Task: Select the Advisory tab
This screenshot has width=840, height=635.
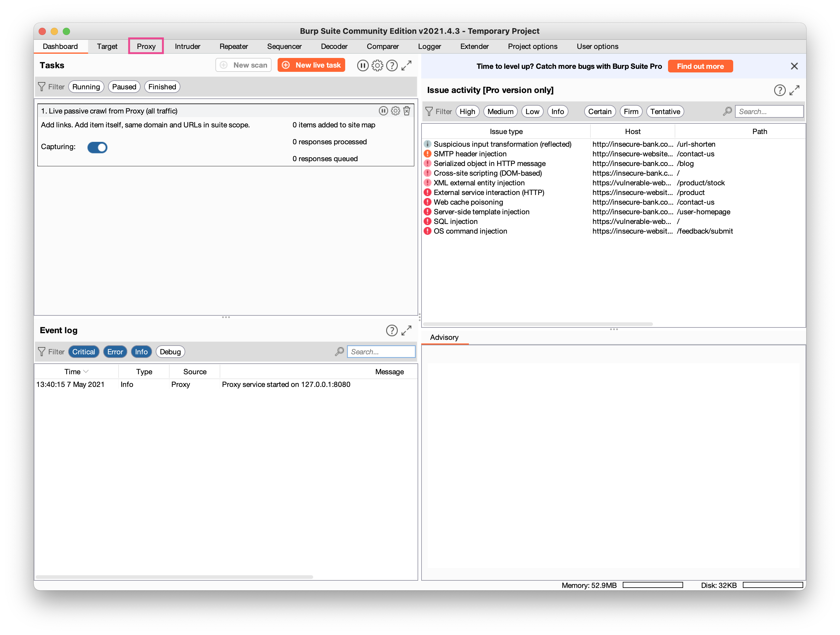Action: (444, 338)
